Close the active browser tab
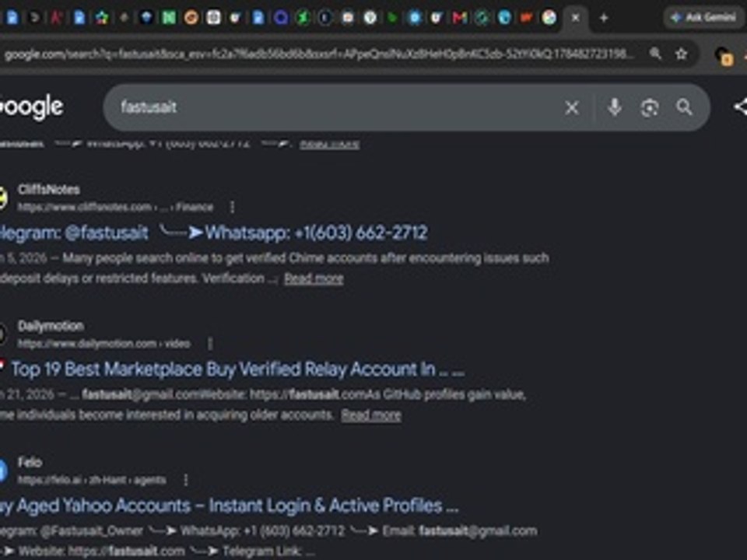Screen dimensions: 747x560 (x=576, y=18)
